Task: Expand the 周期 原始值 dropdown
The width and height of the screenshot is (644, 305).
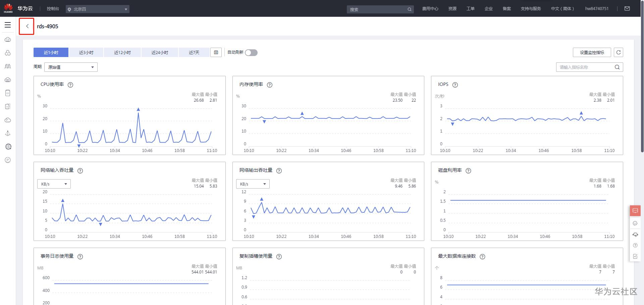Action: point(71,67)
